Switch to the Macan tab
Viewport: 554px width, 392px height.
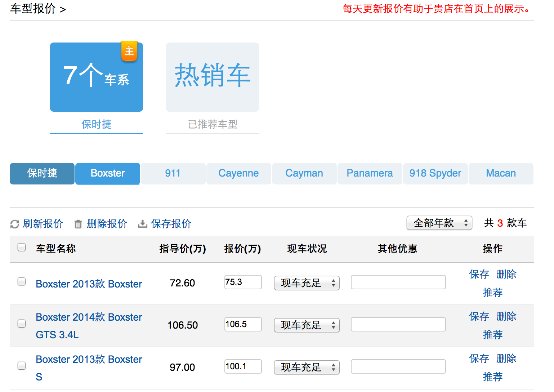point(501,174)
